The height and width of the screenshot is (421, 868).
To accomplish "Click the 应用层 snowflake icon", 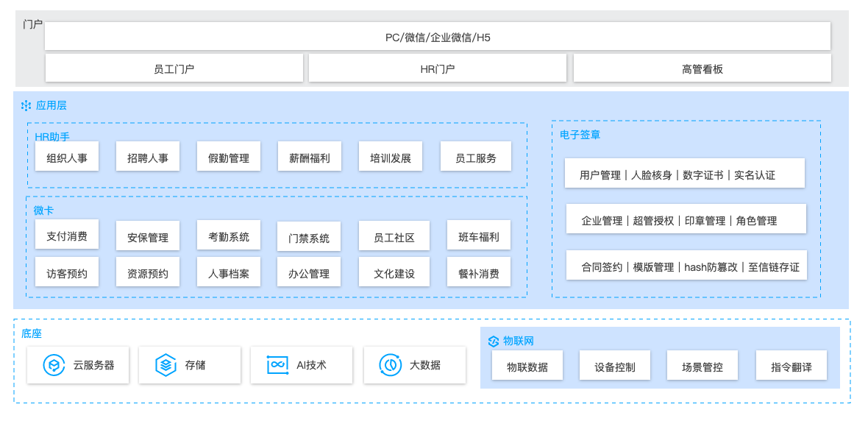I will 26,106.
